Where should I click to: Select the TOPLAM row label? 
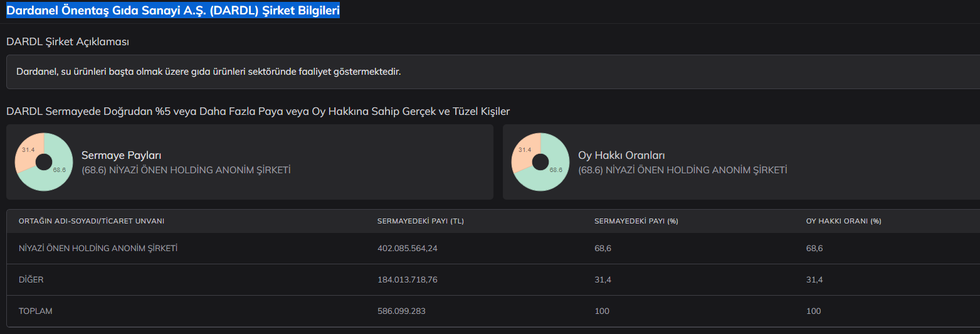(35, 311)
